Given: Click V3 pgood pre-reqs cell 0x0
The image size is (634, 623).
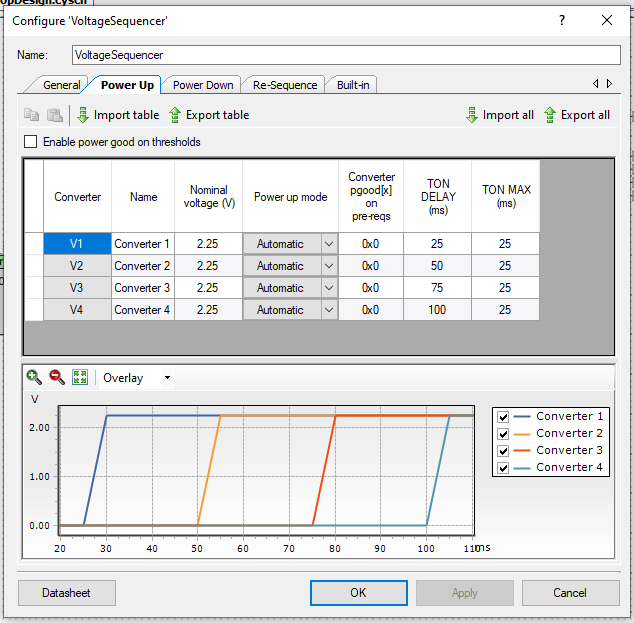Looking at the screenshot, I should tap(371, 288).
